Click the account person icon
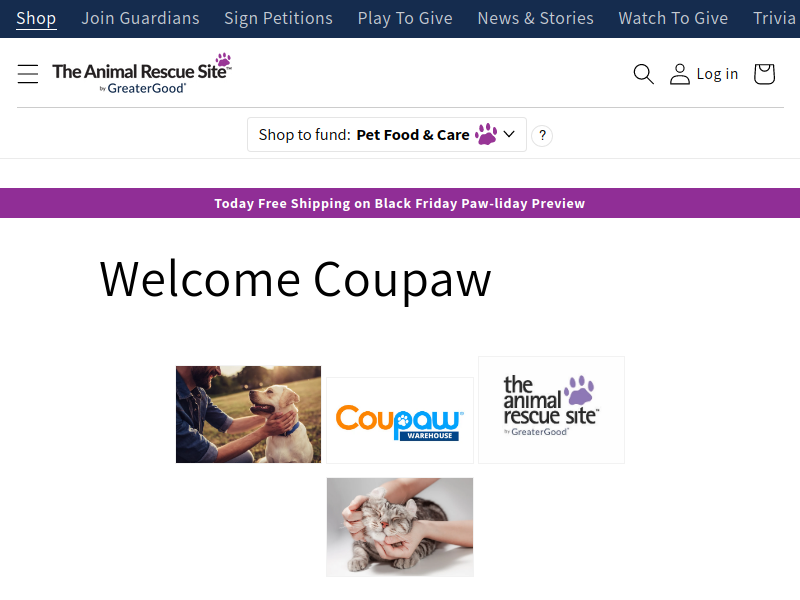 click(x=680, y=74)
